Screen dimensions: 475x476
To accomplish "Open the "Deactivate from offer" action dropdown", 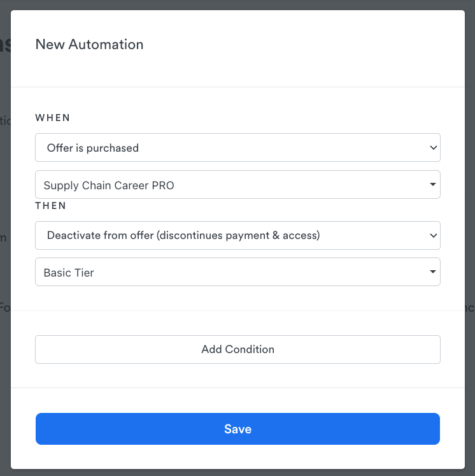I will click(x=237, y=235).
